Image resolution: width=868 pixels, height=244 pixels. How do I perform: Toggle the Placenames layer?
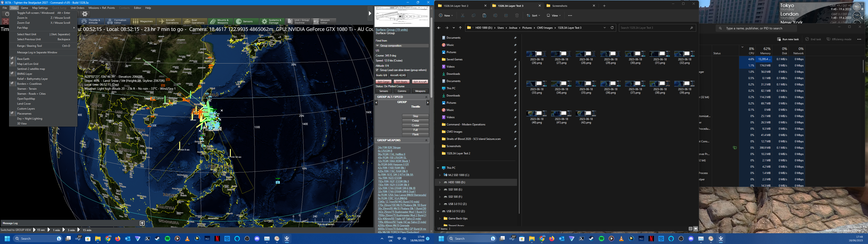coord(43,114)
